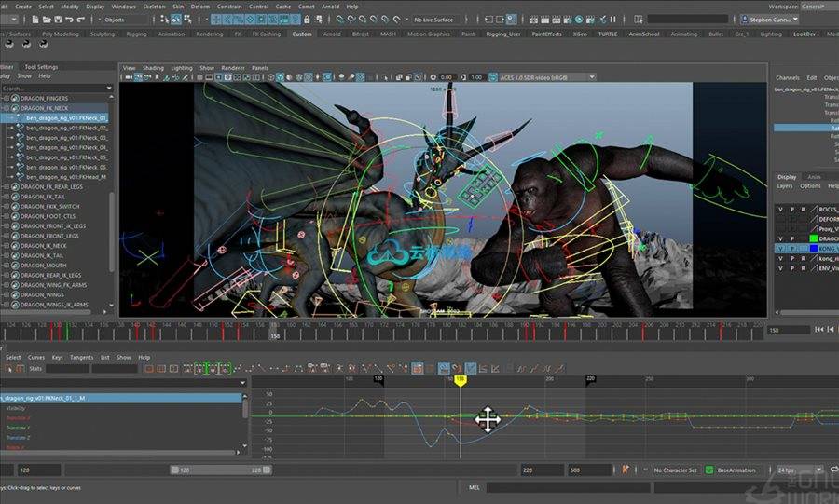The width and height of the screenshot is (839, 504).
Task: Click the lock current selection padlock icon
Action: 307,20
